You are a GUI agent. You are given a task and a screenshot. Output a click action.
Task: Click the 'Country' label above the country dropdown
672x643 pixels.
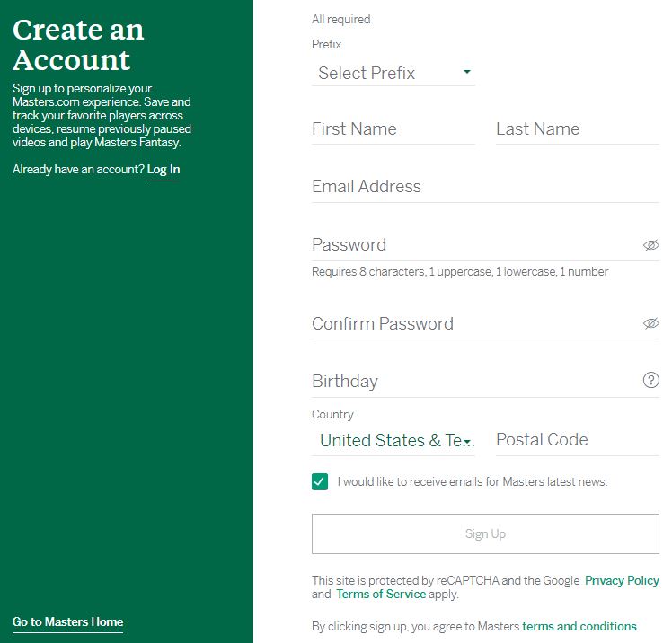(x=332, y=414)
